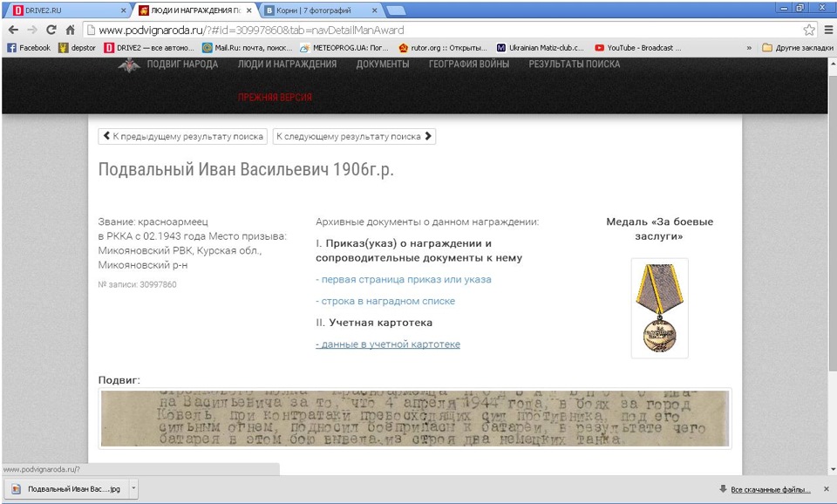Viewport: 837px width, 504px height.
Task: Switch to Корни 7 фотографий tab
Action: coord(321,10)
